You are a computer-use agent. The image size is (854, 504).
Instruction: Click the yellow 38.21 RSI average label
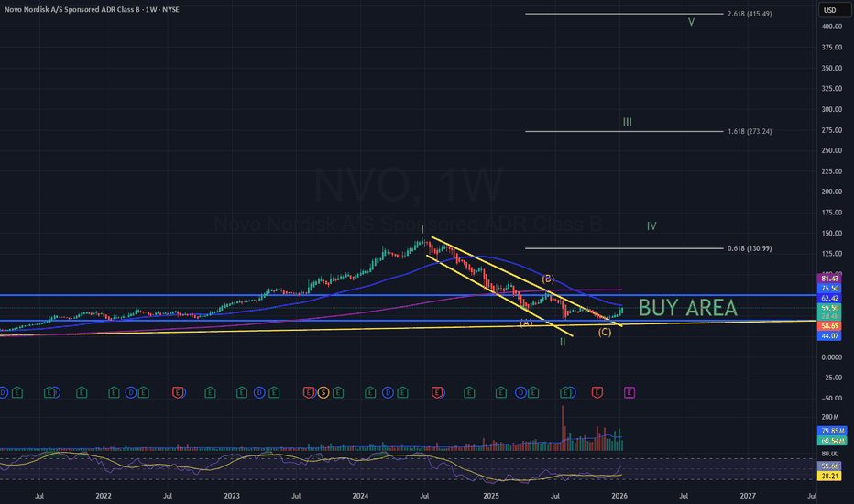click(829, 476)
